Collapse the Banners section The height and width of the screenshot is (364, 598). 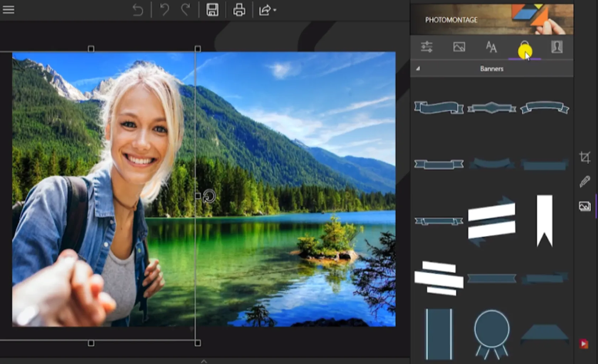[418, 69]
